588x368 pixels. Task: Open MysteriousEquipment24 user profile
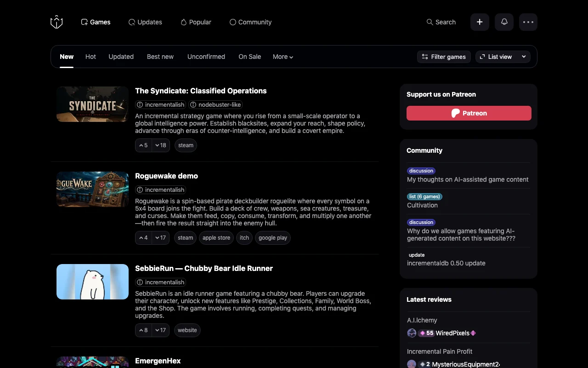pyautogui.click(x=466, y=364)
